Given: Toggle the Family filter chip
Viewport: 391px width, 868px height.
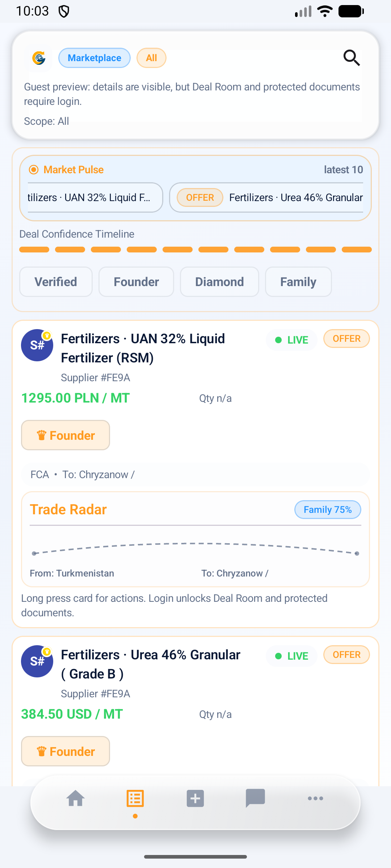Looking at the screenshot, I should point(298,282).
